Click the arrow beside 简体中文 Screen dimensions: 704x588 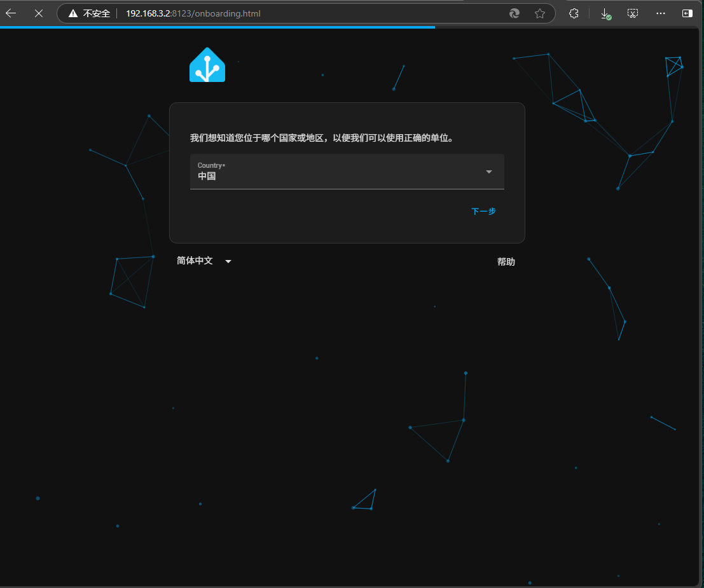(x=228, y=261)
